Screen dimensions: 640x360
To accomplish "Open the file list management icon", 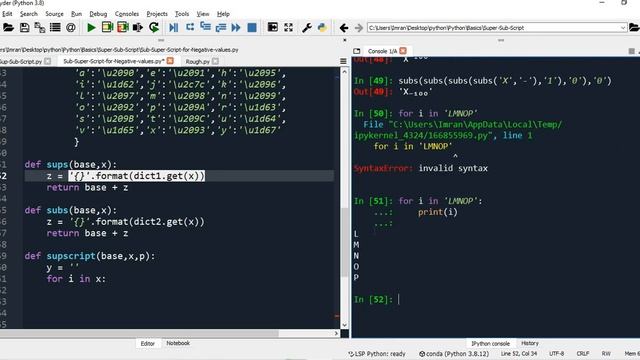I will (x=55, y=27).
